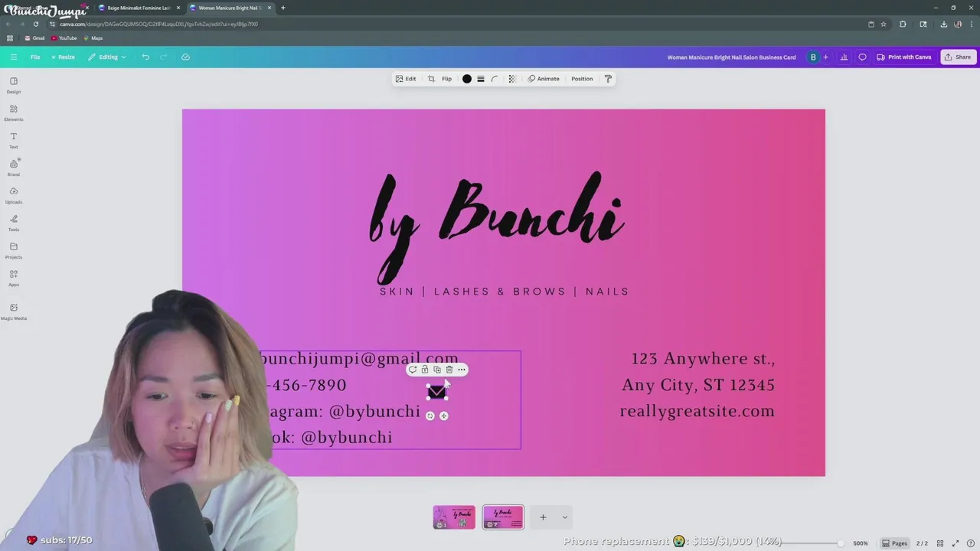Open more options on floating toolbar

click(462, 370)
